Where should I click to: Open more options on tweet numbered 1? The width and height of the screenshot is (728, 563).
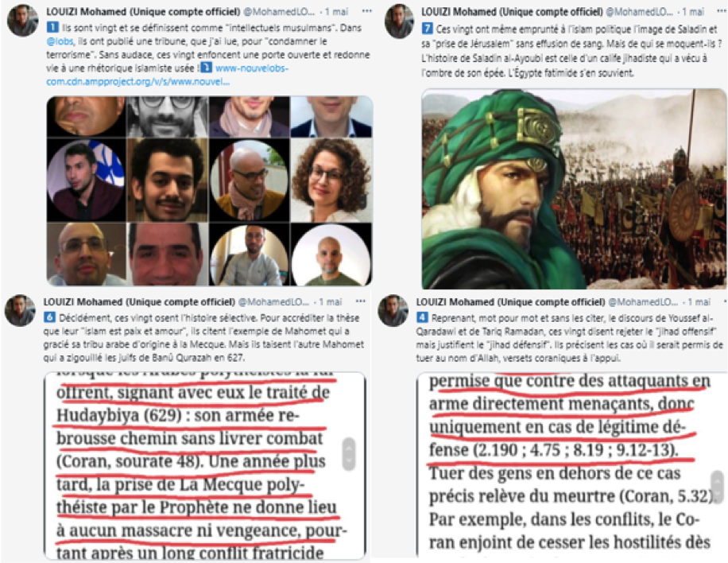tap(366, 11)
